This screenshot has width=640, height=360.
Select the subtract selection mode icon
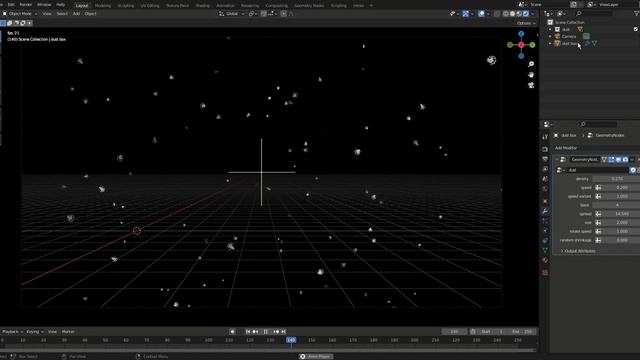point(16,23)
